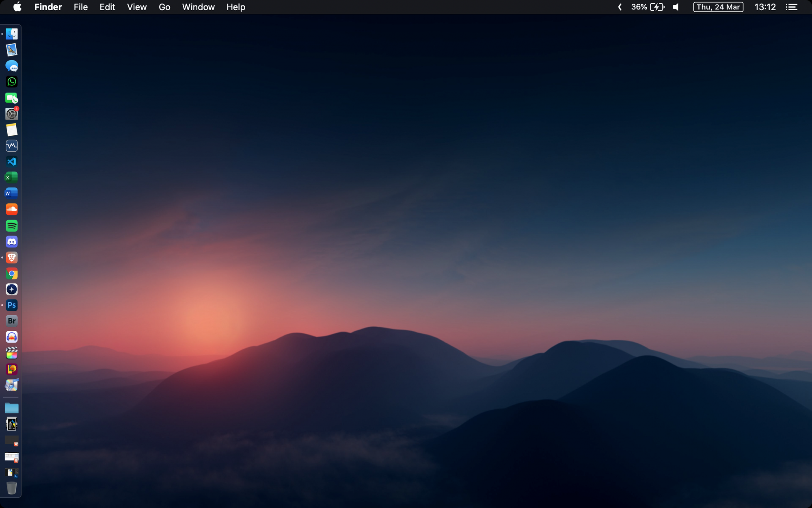Switch to Photoshop in the dock
812x508 pixels.
pyautogui.click(x=12, y=305)
